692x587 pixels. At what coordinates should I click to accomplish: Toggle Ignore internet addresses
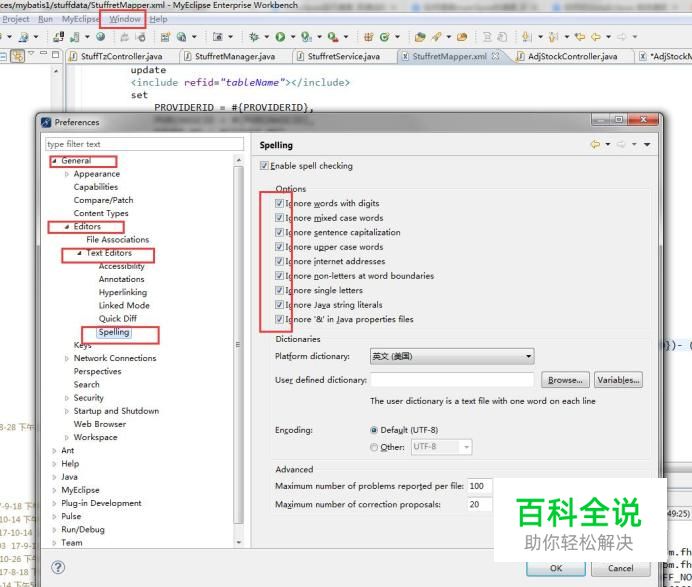[x=279, y=261]
